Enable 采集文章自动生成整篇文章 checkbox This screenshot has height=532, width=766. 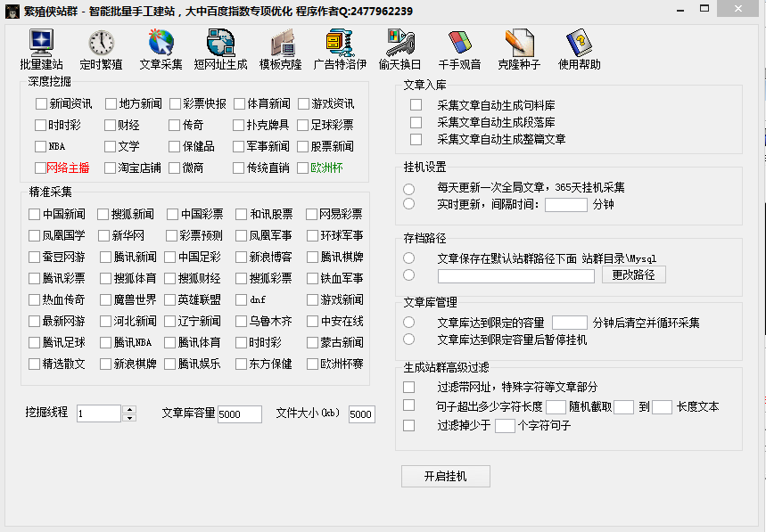pyautogui.click(x=416, y=139)
